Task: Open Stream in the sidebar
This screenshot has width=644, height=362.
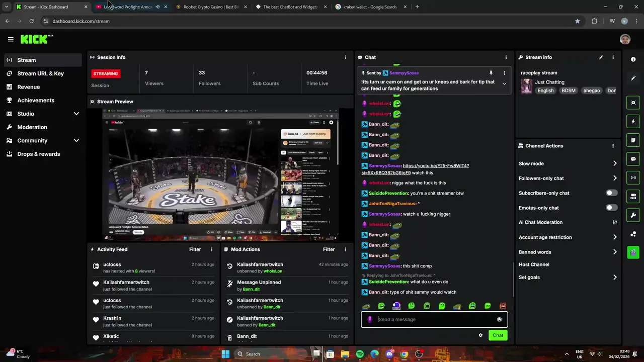Action: coord(42,60)
